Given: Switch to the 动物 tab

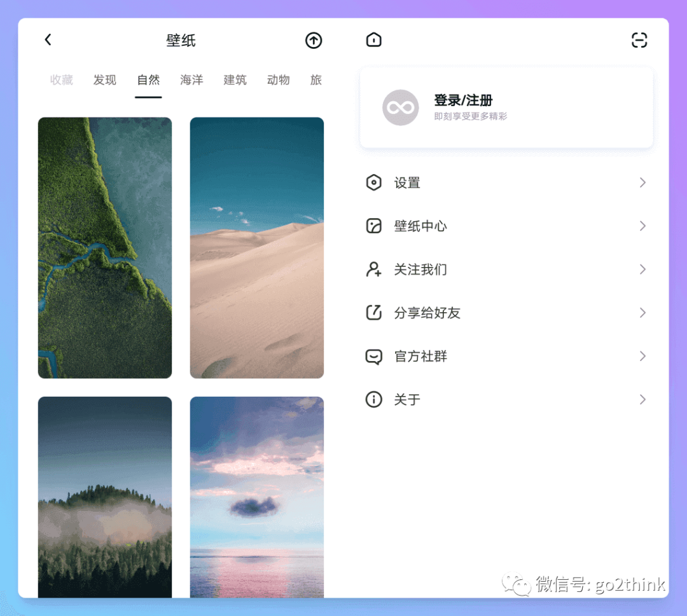Looking at the screenshot, I should pos(278,79).
